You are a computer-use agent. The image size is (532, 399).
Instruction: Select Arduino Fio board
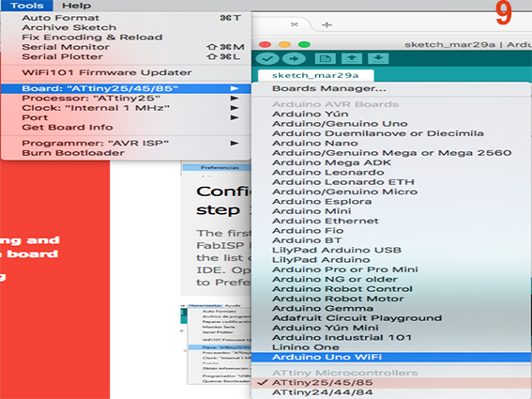(391, 231)
